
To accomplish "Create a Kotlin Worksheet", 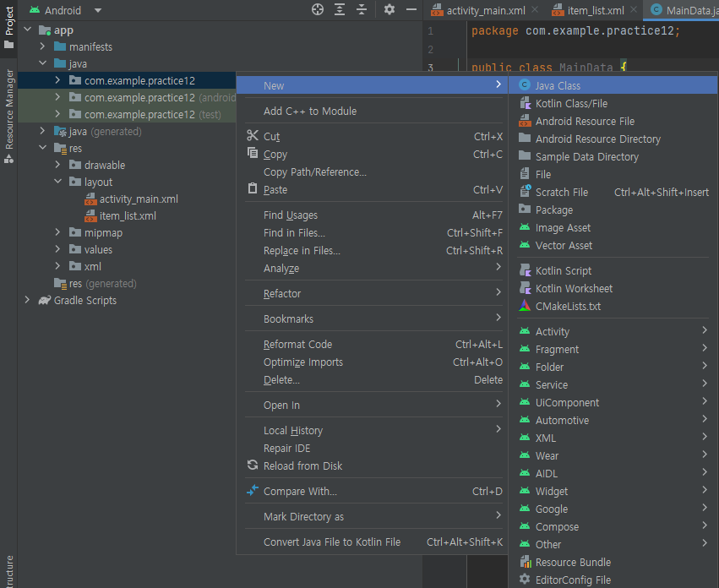I will pos(613,288).
